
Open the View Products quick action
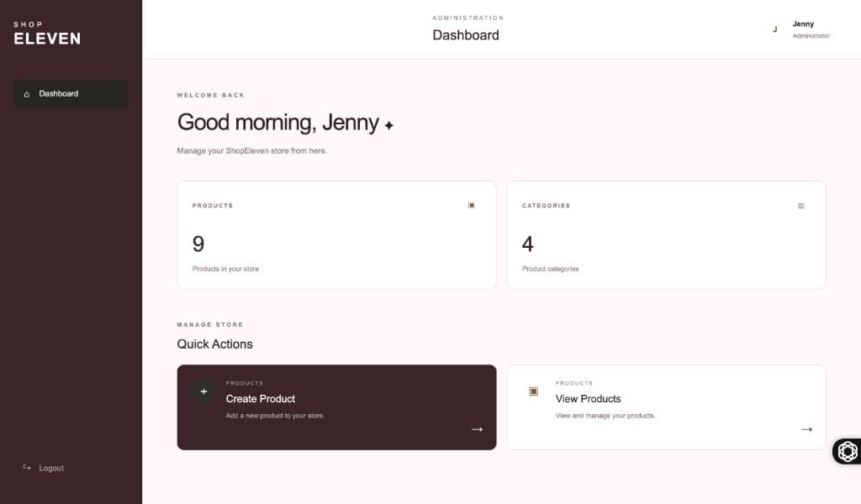pyautogui.click(x=666, y=407)
